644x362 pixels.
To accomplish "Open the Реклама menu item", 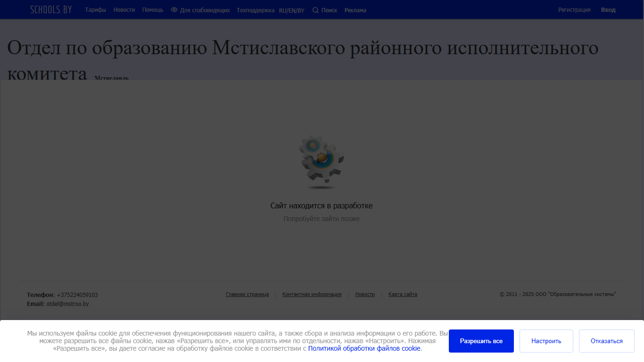I will coord(355,10).
